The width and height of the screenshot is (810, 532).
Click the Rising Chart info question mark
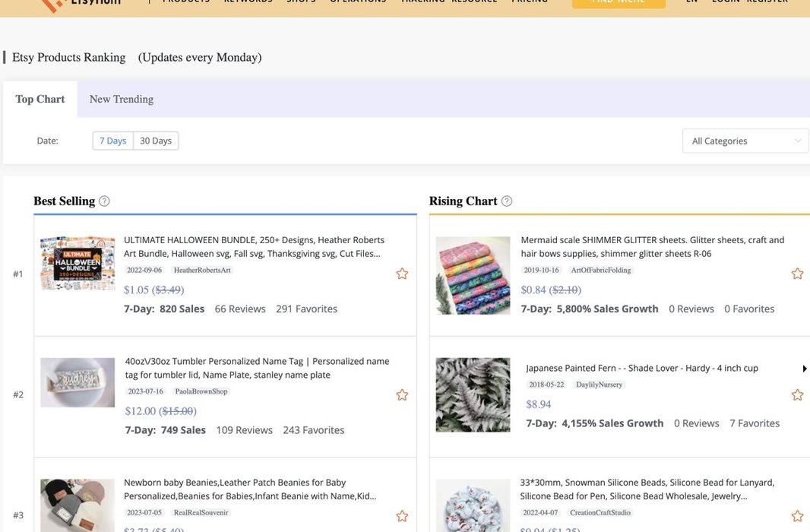[x=507, y=201]
